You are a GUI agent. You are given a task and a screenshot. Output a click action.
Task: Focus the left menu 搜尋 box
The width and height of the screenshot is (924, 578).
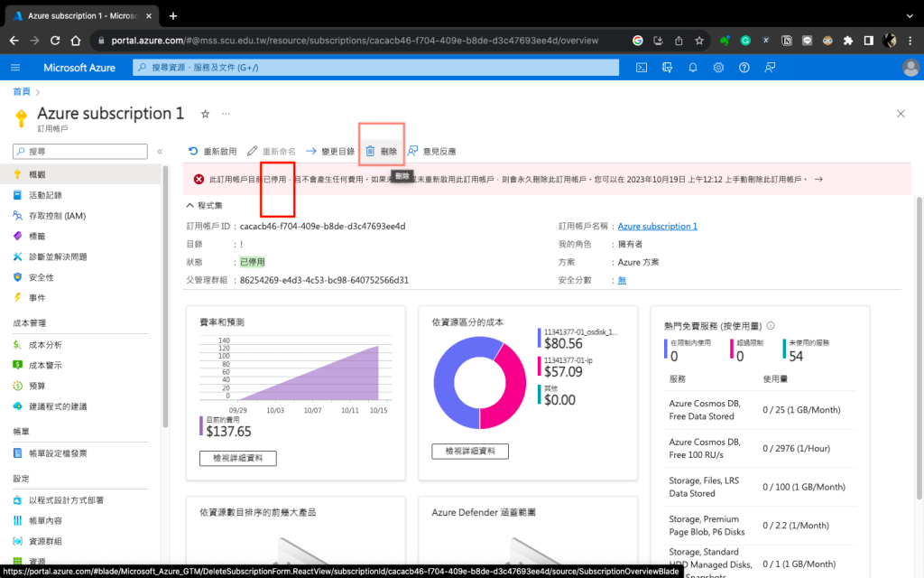point(80,152)
